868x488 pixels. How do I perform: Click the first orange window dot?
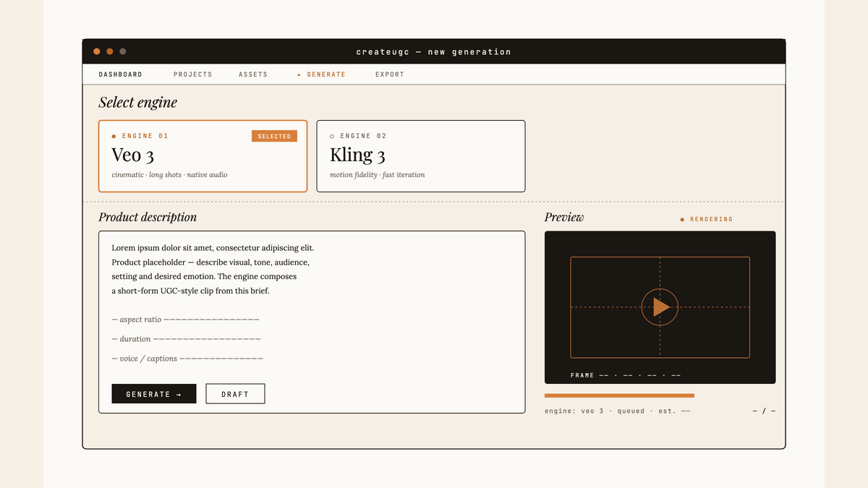tap(97, 51)
